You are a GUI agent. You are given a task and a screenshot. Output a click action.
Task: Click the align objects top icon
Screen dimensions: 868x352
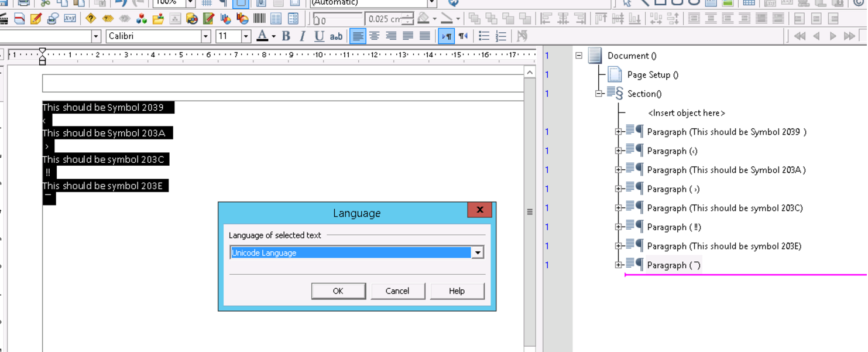(x=601, y=19)
